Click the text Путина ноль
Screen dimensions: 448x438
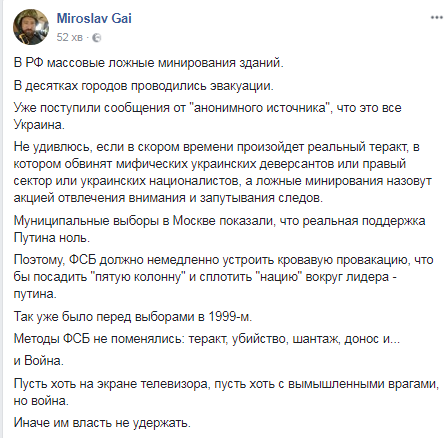point(52,238)
